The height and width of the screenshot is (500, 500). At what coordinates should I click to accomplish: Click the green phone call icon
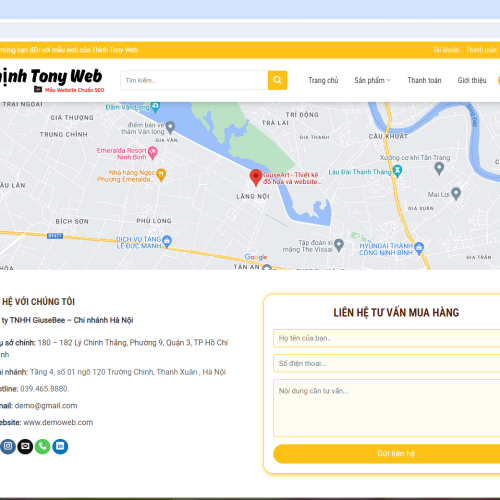pos(43,446)
